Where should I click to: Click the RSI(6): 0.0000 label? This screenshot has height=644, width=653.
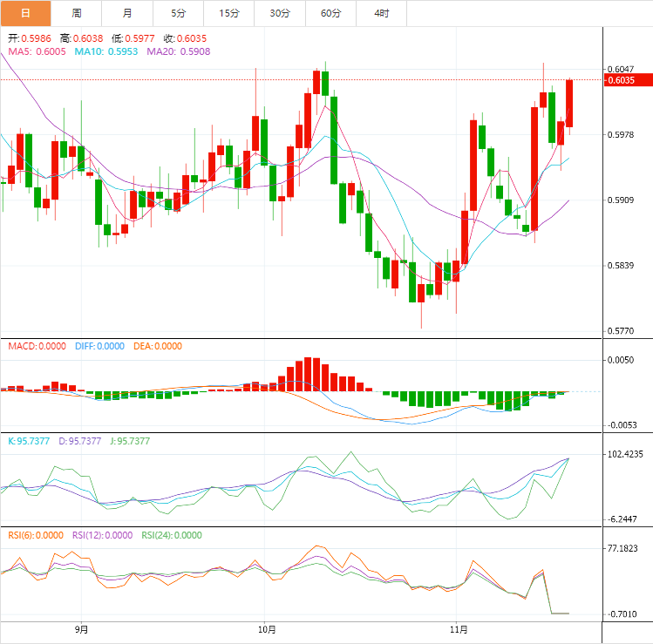pyautogui.click(x=36, y=535)
